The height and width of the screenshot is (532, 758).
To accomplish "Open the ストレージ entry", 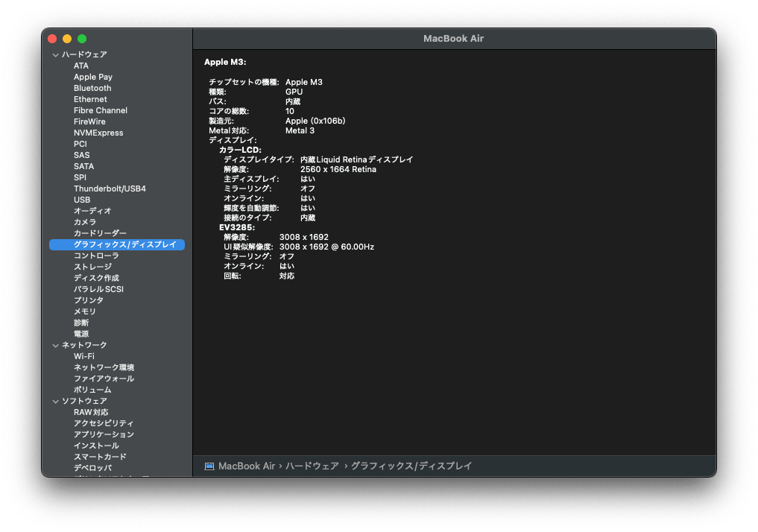I will [92, 267].
